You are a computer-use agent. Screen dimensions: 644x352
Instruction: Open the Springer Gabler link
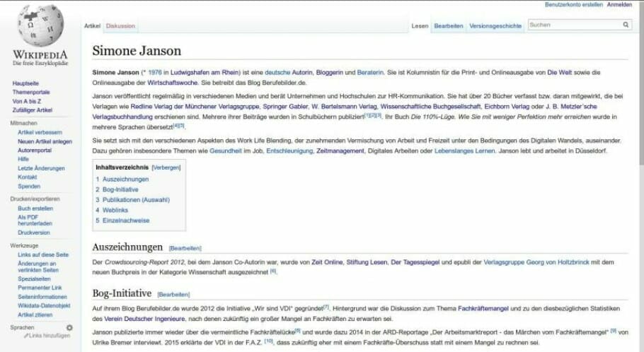click(x=285, y=107)
